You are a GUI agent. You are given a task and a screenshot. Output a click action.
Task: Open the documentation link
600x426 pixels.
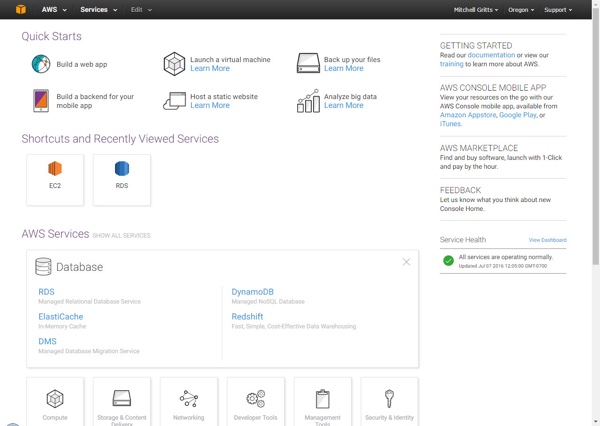[491, 55]
